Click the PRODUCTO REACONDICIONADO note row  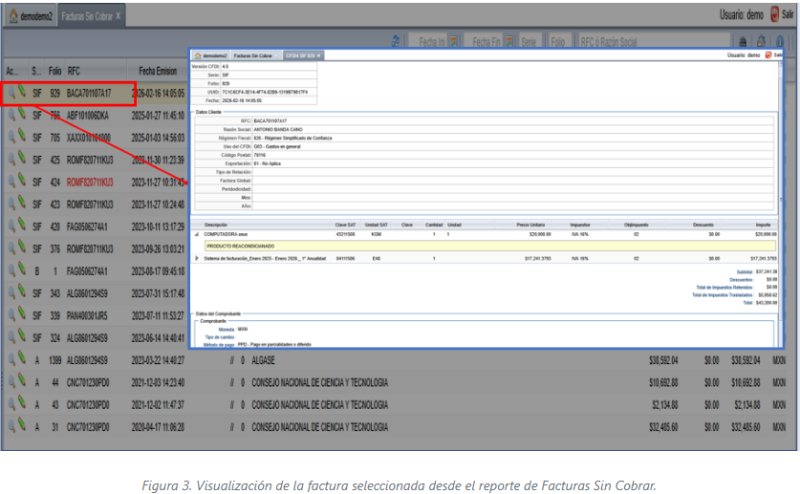(490, 246)
